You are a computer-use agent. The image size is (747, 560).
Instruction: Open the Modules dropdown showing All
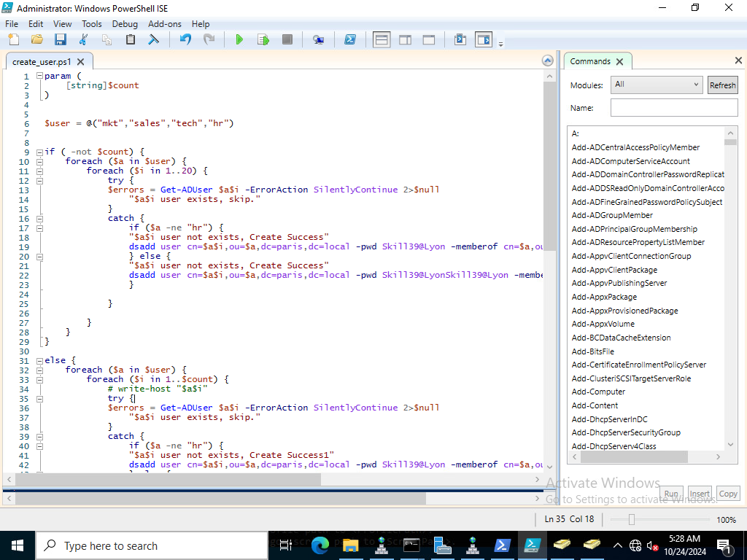(657, 85)
